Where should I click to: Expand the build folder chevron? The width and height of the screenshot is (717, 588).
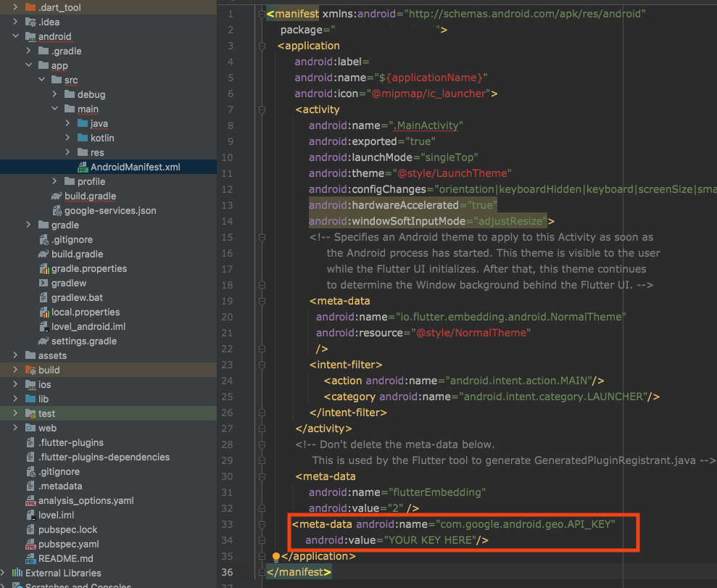click(x=15, y=370)
